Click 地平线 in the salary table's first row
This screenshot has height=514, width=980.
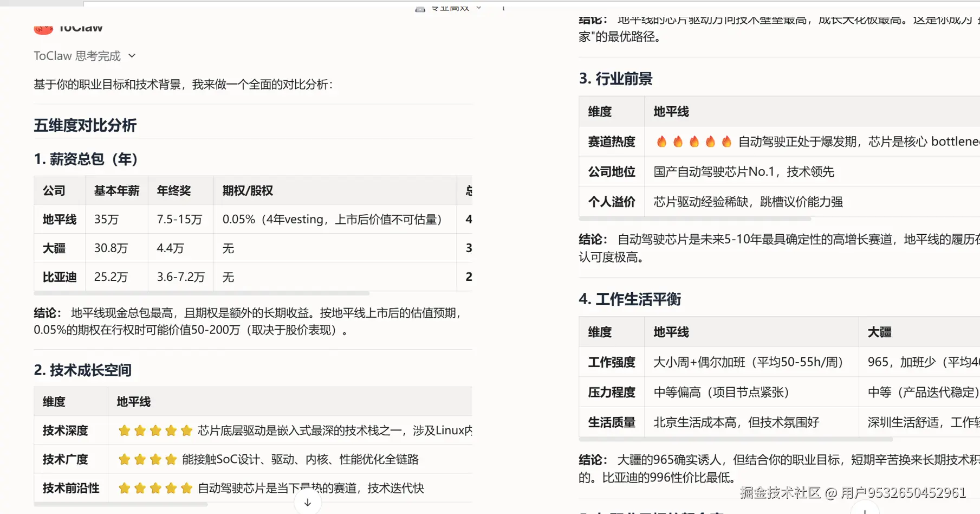[60, 220]
